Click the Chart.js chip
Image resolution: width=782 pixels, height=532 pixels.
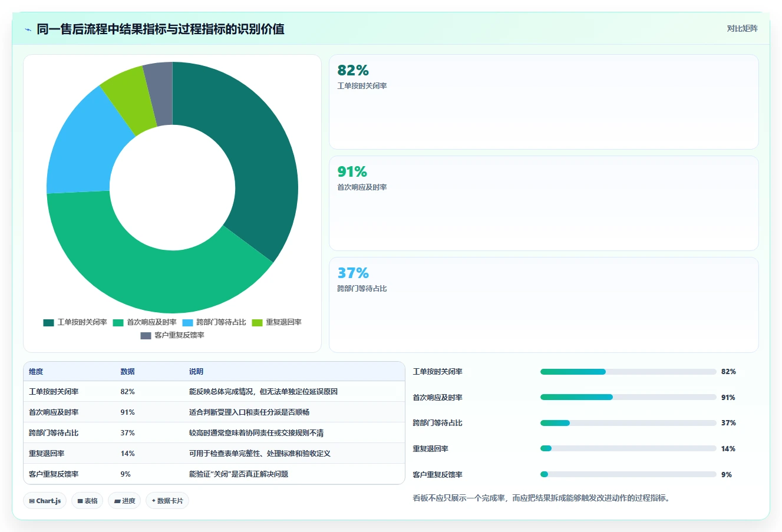[45, 501]
